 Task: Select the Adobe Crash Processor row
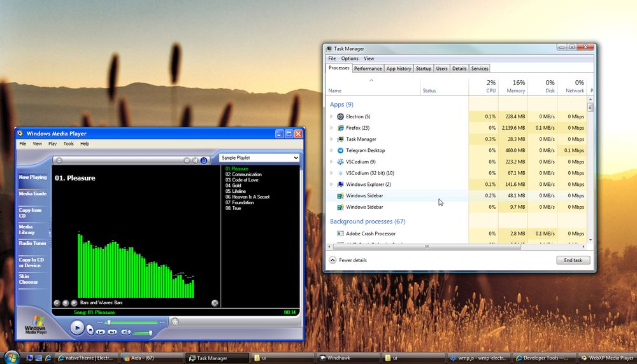(x=457, y=234)
